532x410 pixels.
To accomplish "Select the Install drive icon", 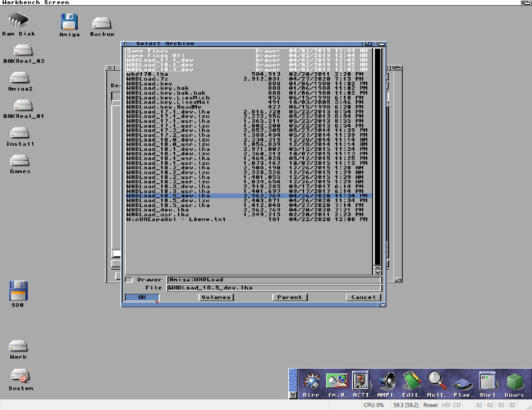I will (x=20, y=137).
